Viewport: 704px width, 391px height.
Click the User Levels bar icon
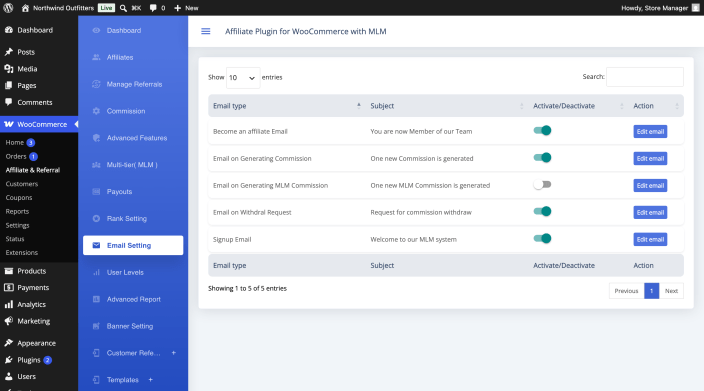coord(96,272)
